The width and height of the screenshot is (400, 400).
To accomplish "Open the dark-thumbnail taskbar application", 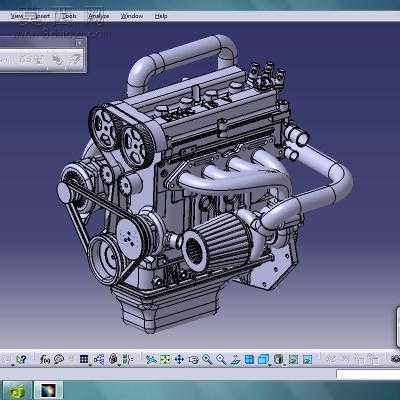I will [x=48, y=391].
